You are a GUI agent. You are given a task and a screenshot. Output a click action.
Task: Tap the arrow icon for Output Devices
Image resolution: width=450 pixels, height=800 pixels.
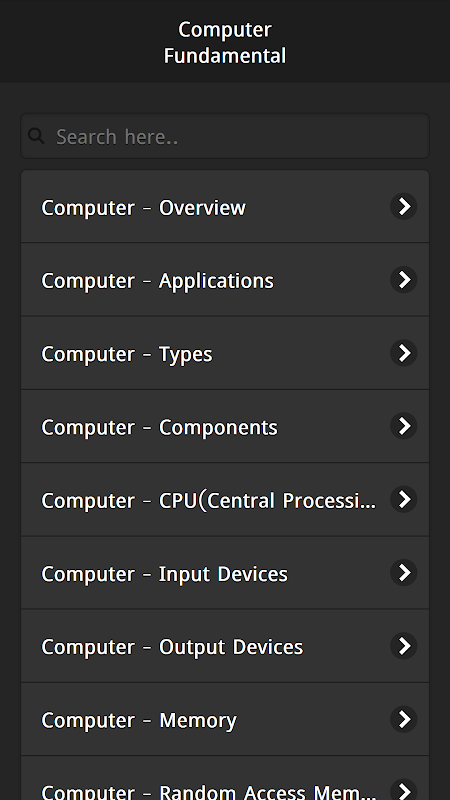click(x=404, y=646)
